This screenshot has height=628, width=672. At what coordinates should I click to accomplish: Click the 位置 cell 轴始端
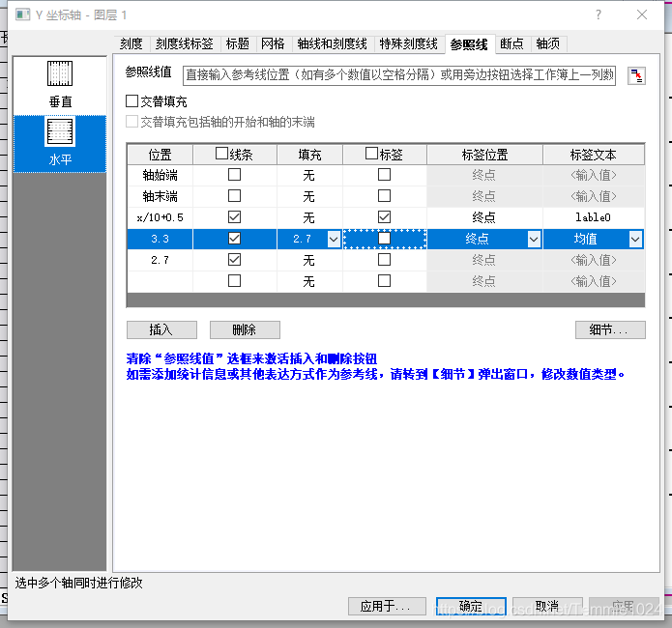(160, 175)
